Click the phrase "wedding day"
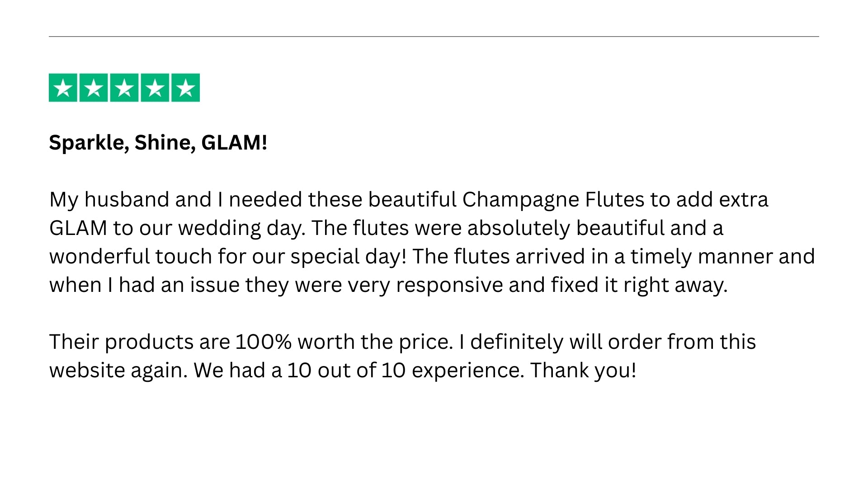 point(241,228)
